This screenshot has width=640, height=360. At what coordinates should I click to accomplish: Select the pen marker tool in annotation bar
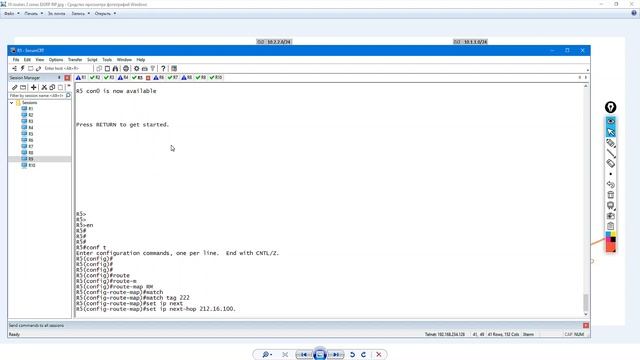tap(611, 143)
